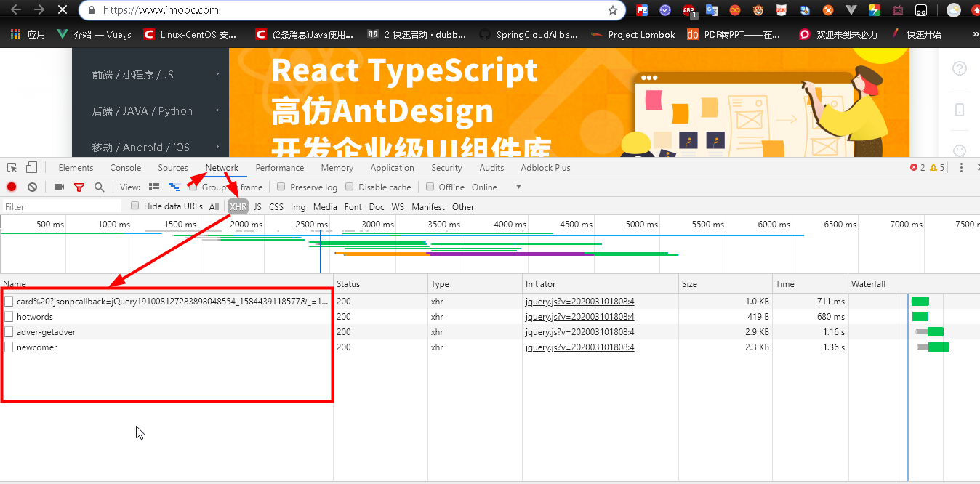Expand the hidden bookmarks chevron
The height and width of the screenshot is (484, 980).
click(975, 33)
